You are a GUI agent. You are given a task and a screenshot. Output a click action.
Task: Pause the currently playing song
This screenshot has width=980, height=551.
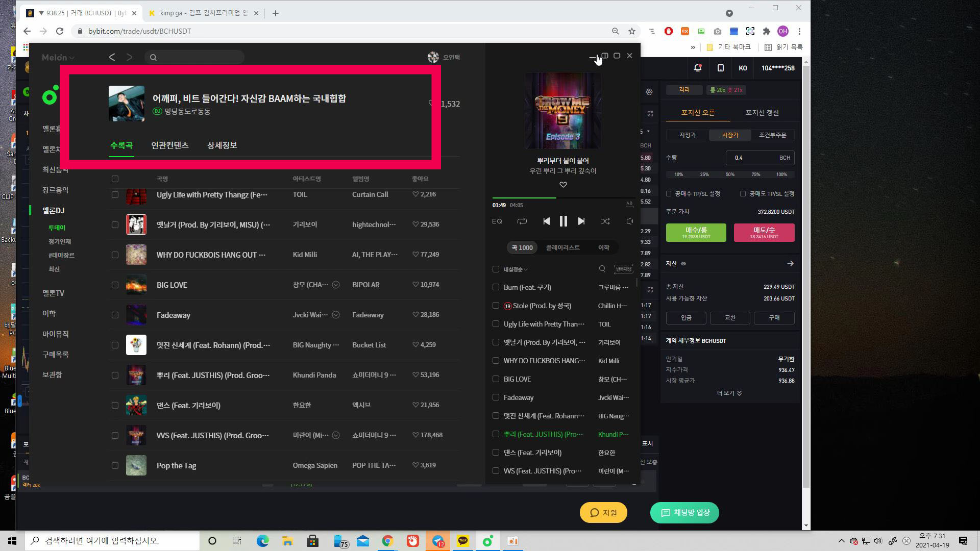click(x=563, y=221)
